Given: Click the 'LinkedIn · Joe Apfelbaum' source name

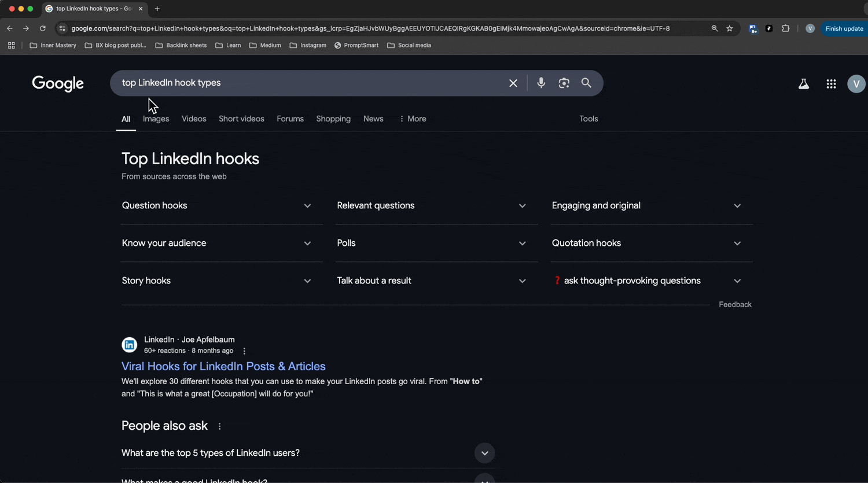Looking at the screenshot, I should pos(189,340).
